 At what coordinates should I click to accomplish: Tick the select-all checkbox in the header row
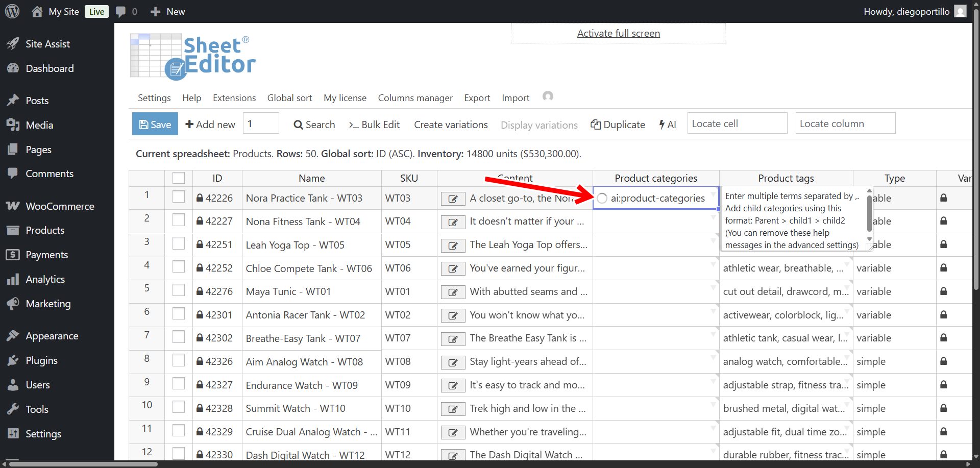coord(179,178)
